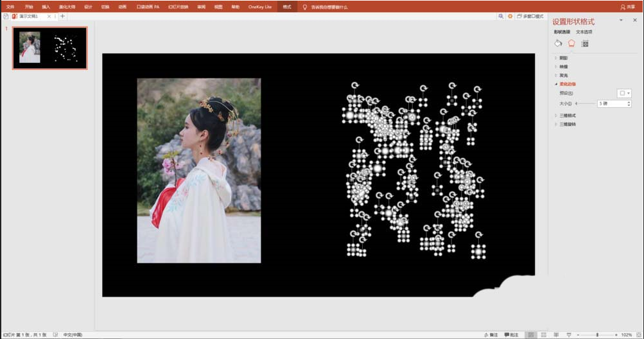Click the zoom in plus button
The image size is (644, 339).
(x=616, y=335)
